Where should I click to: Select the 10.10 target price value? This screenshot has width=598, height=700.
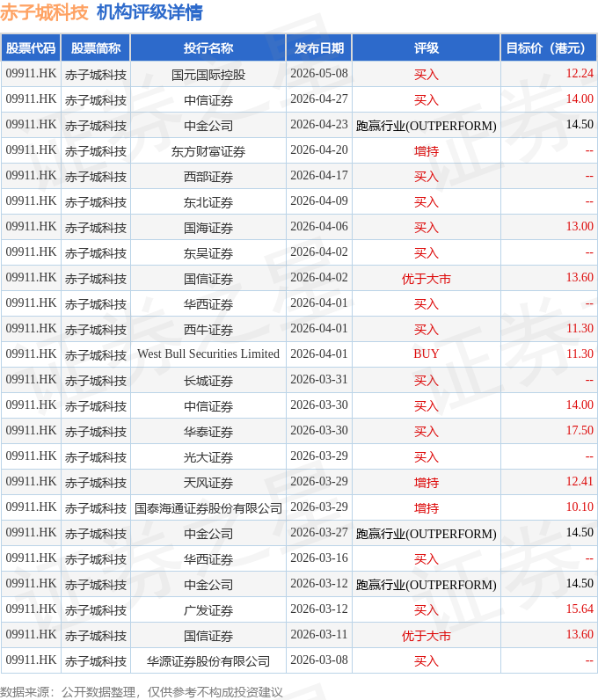pyautogui.click(x=580, y=507)
